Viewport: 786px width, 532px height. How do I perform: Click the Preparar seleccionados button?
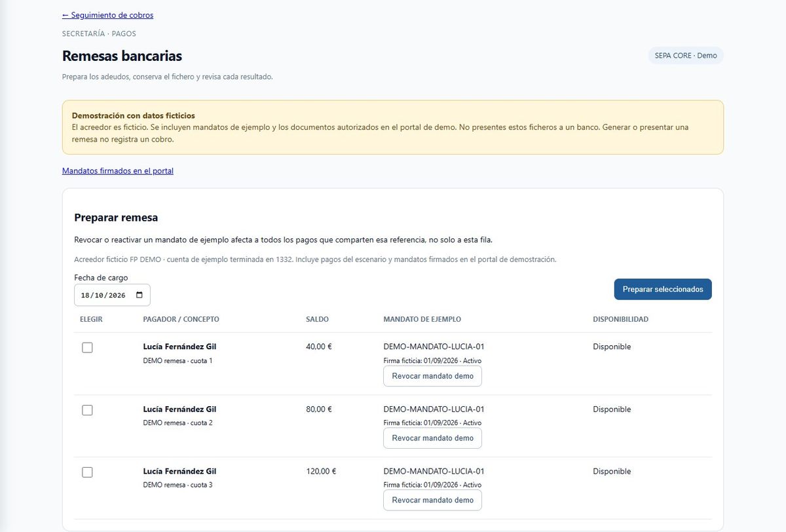coord(663,290)
